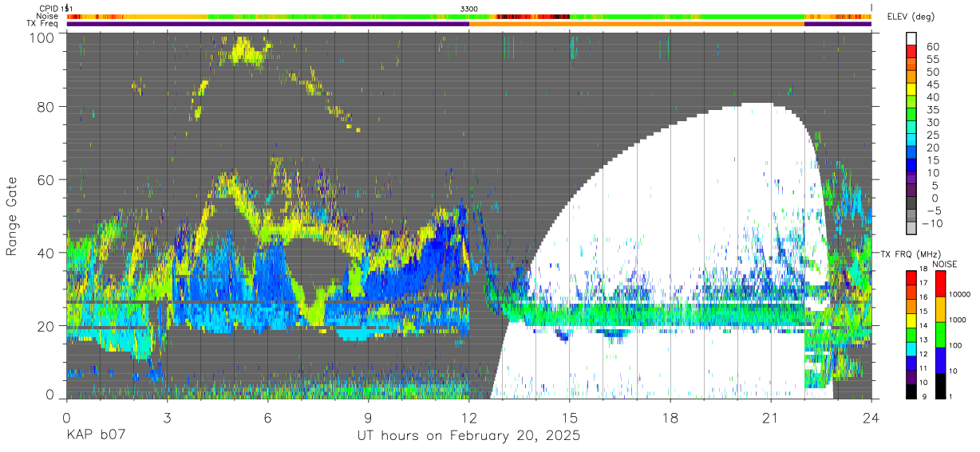This screenshot has width=980, height=452.
Task: Click the '24' tick on UT hours axis
Action: pos(871,417)
